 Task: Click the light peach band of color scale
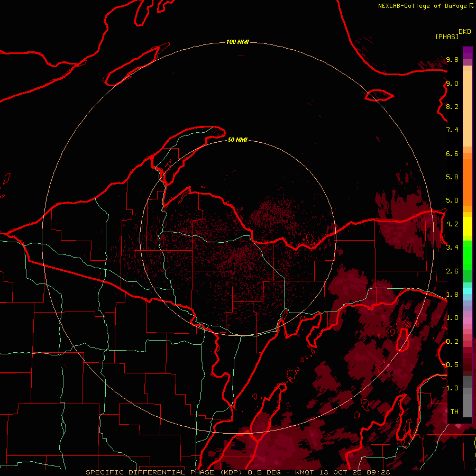(x=467, y=108)
